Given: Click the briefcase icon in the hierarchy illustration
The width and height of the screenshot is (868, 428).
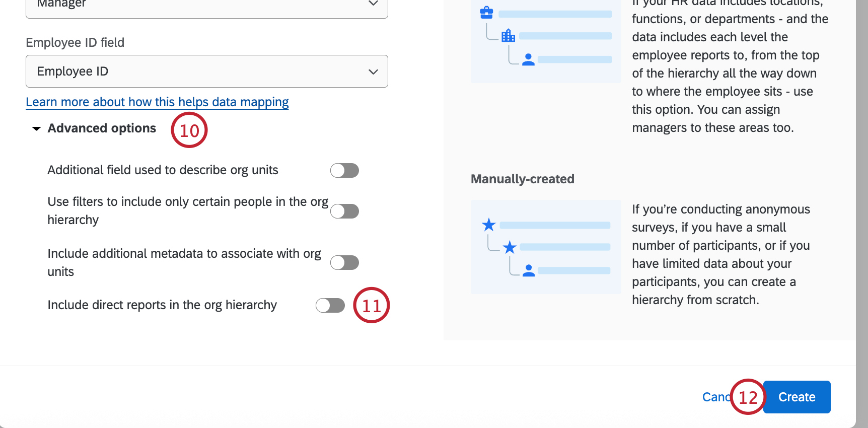Looking at the screenshot, I should pos(486,13).
